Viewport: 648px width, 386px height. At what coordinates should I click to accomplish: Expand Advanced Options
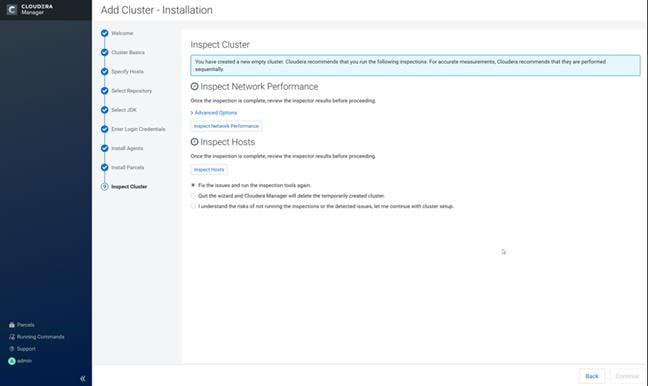coord(214,112)
